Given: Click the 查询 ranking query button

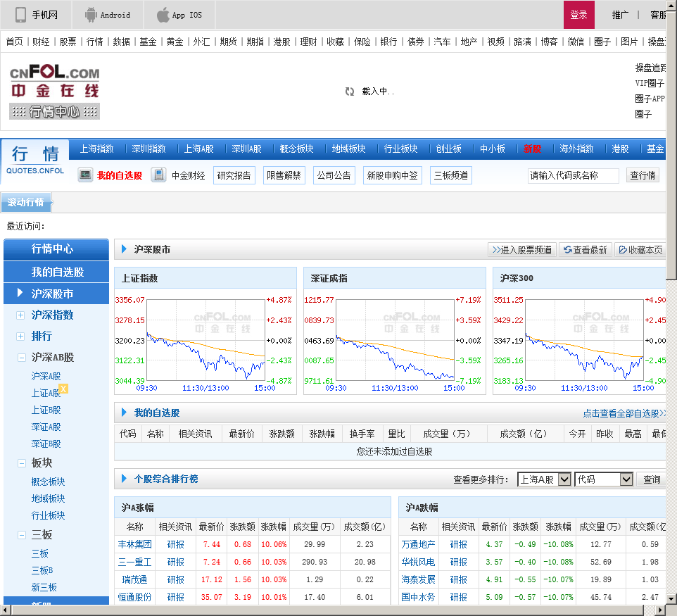Looking at the screenshot, I should point(651,479).
